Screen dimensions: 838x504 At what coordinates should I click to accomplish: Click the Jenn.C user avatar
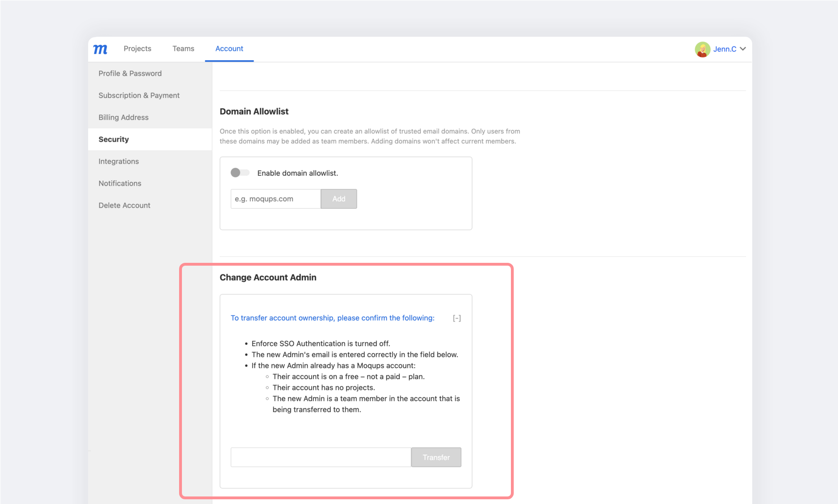click(702, 49)
